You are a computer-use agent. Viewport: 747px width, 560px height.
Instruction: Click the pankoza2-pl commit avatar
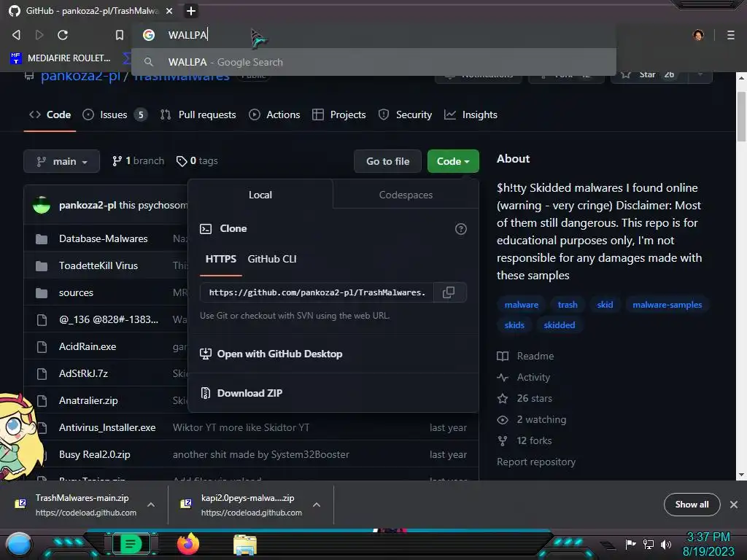[x=42, y=205]
